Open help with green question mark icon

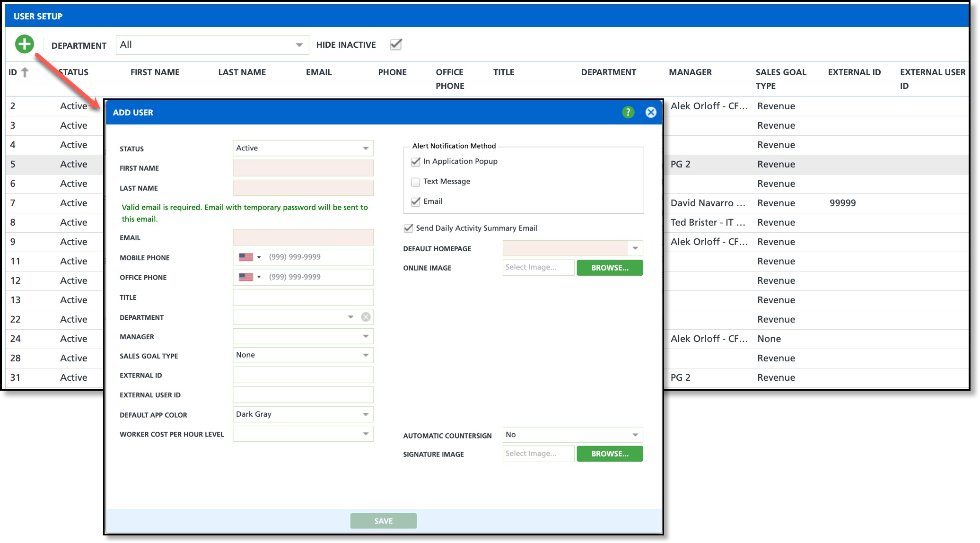point(628,112)
